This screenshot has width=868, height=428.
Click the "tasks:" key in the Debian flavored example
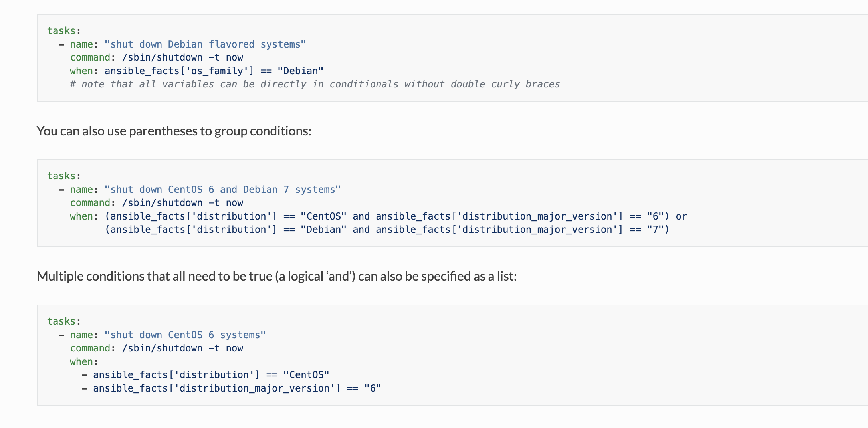(x=64, y=31)
